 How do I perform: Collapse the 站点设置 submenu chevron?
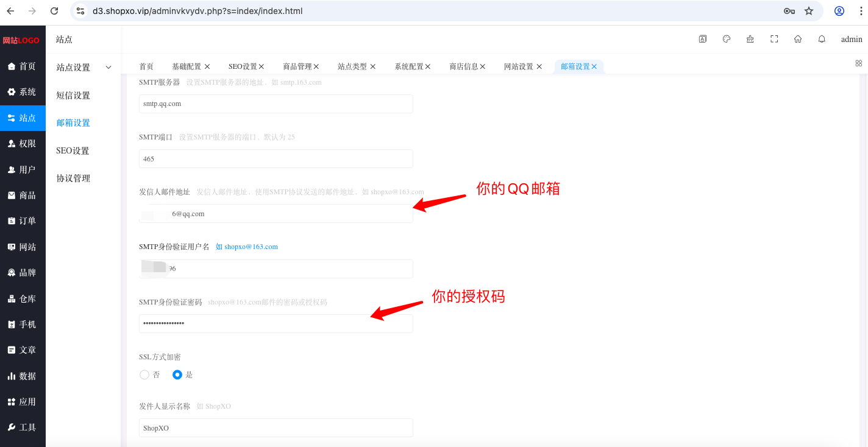coord(108,68)
